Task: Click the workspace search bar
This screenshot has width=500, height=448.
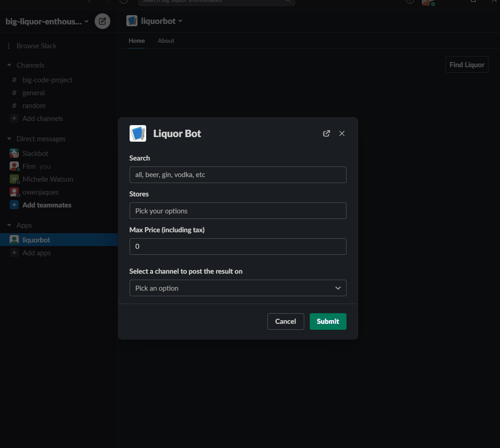Action: (216, 2)
